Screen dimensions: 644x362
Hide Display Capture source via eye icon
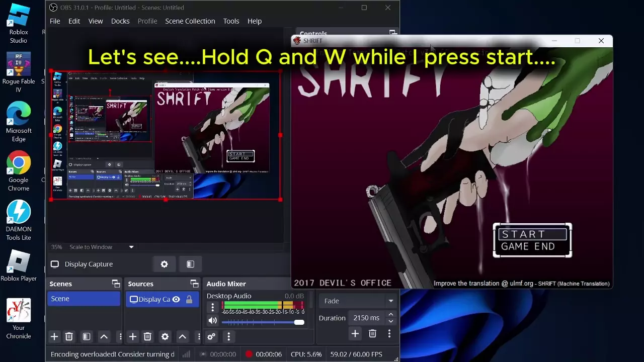(x=176, y=299)
